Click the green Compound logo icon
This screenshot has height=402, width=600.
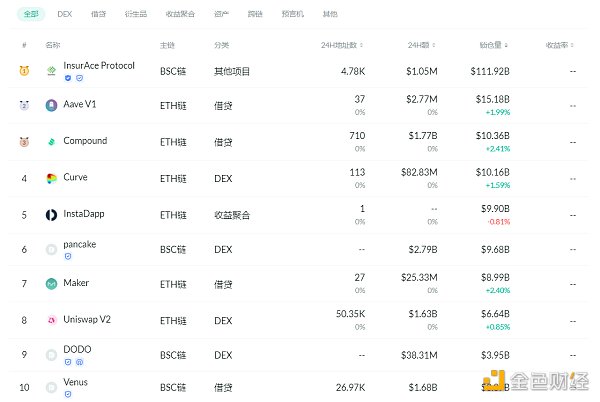coord(51,142)
